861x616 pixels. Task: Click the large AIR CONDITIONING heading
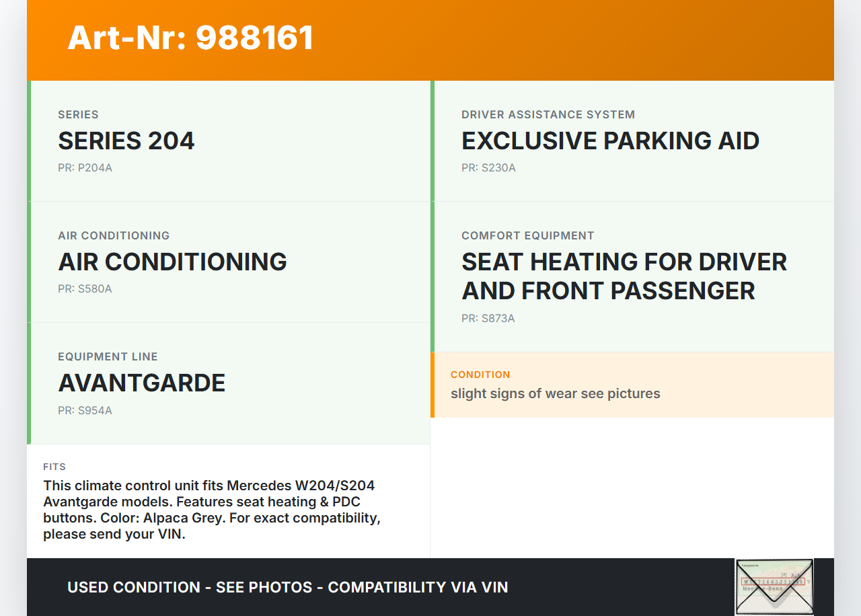tap(172, 262)
